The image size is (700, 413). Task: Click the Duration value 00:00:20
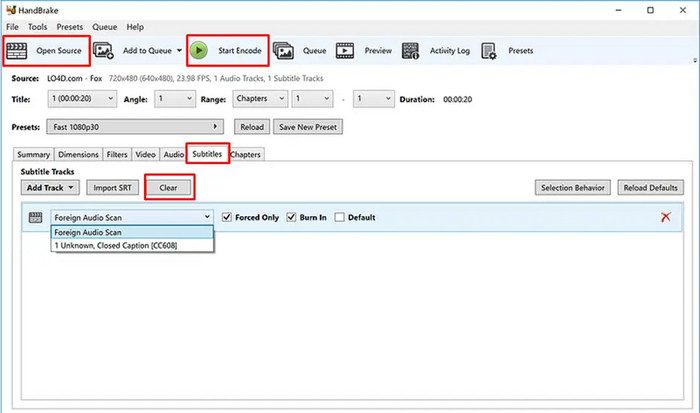click(458, 100)
